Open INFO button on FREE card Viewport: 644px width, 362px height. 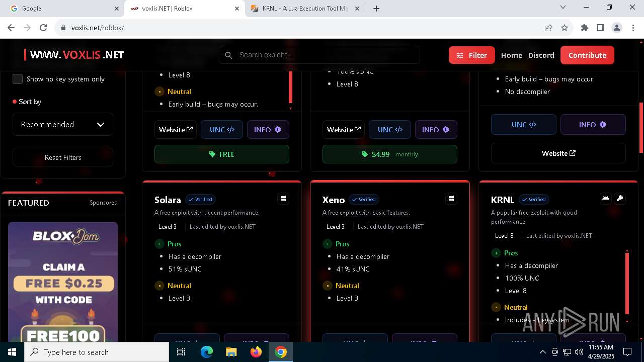pyautogui.click(x=268, y=130)
